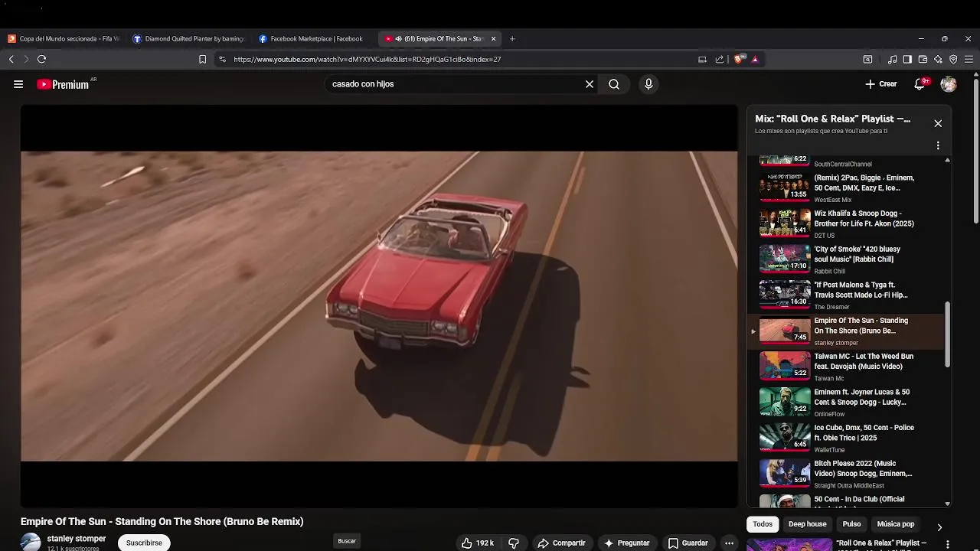Bookmark this page in the address bar

[x=202, y=59]
